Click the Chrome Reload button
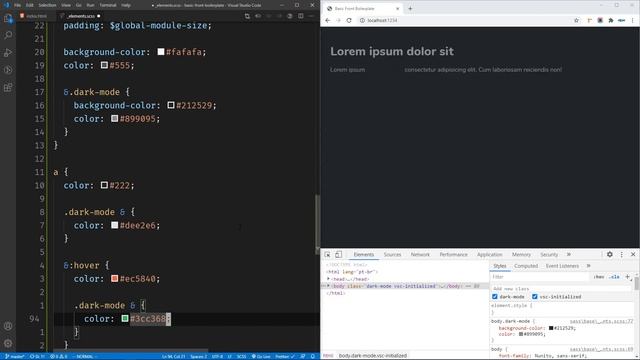 coord(349,20)
